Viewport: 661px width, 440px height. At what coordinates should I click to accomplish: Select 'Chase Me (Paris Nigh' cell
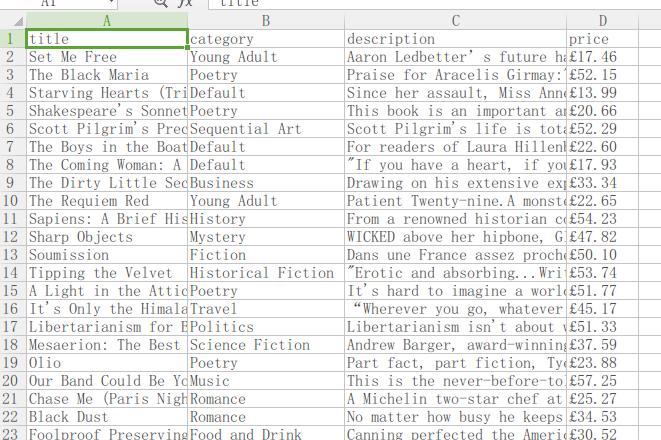point(107,399)
